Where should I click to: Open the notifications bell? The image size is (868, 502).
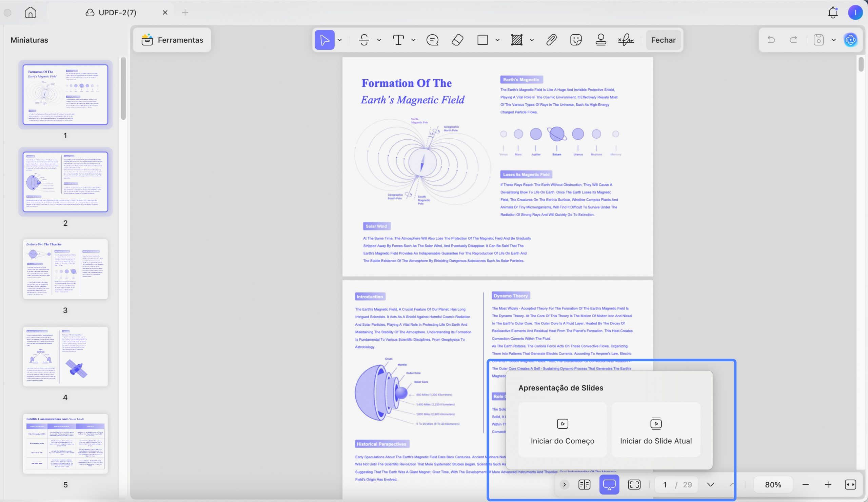point(833,13)
